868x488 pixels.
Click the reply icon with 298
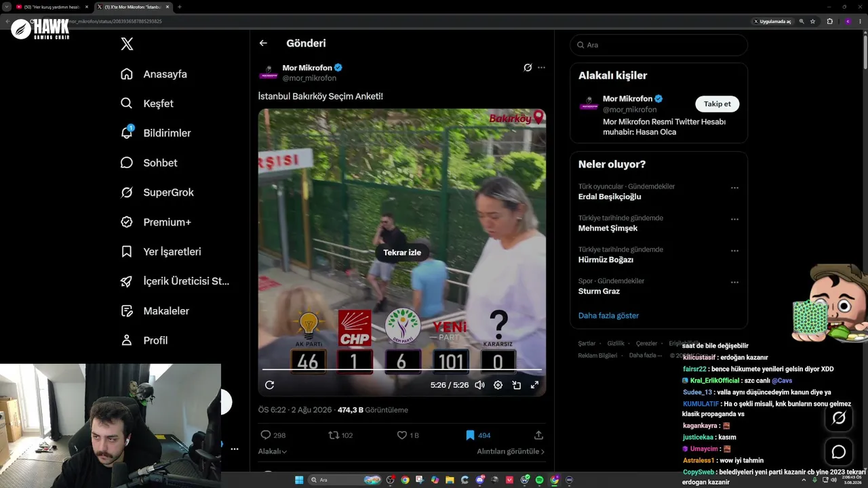266,435
